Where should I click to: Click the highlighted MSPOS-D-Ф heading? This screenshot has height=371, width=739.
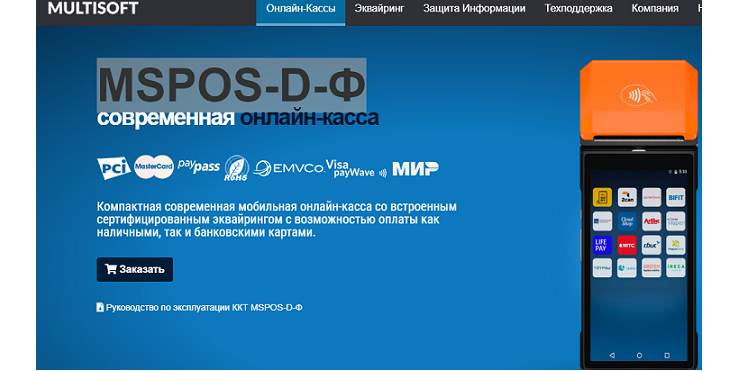coord(231,85)
